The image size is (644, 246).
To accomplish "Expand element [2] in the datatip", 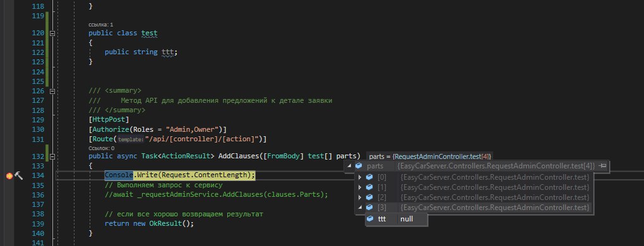I will coord(360,197).
